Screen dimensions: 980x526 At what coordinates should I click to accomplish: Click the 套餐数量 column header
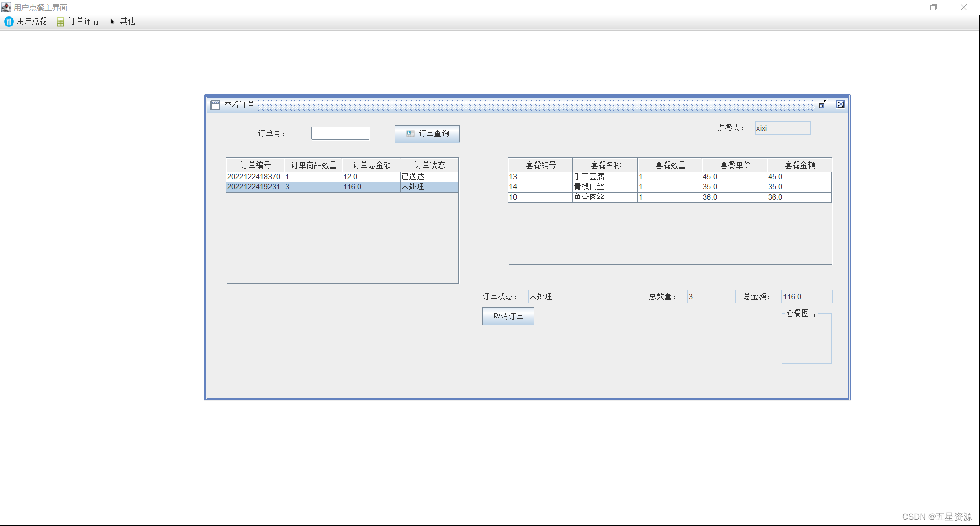(x=670, y=165)
